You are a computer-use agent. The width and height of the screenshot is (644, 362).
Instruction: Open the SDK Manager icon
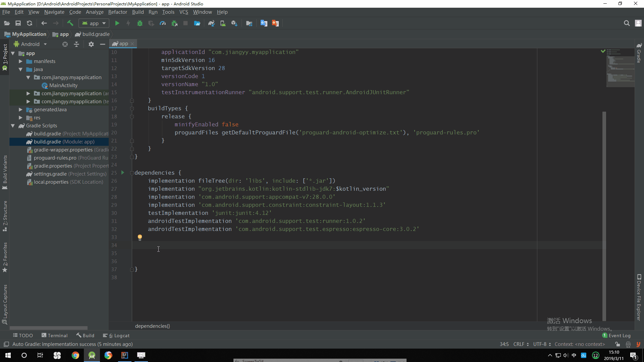(x=234, y=23)
